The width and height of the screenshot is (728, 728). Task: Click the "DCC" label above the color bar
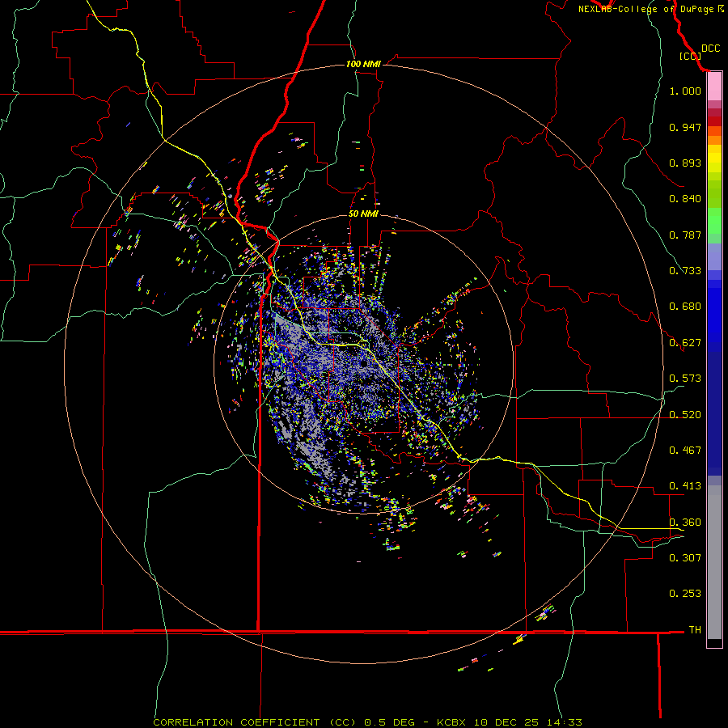tap(710, 49)
